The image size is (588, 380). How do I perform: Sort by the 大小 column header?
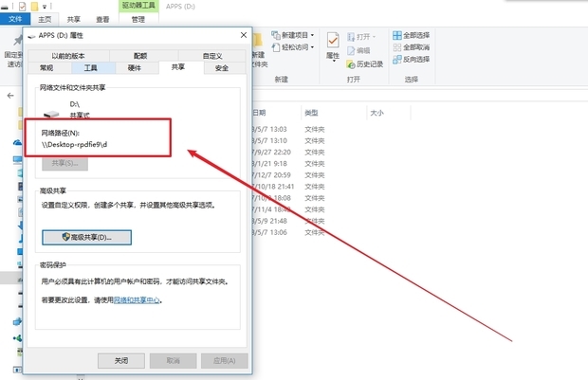377,113
